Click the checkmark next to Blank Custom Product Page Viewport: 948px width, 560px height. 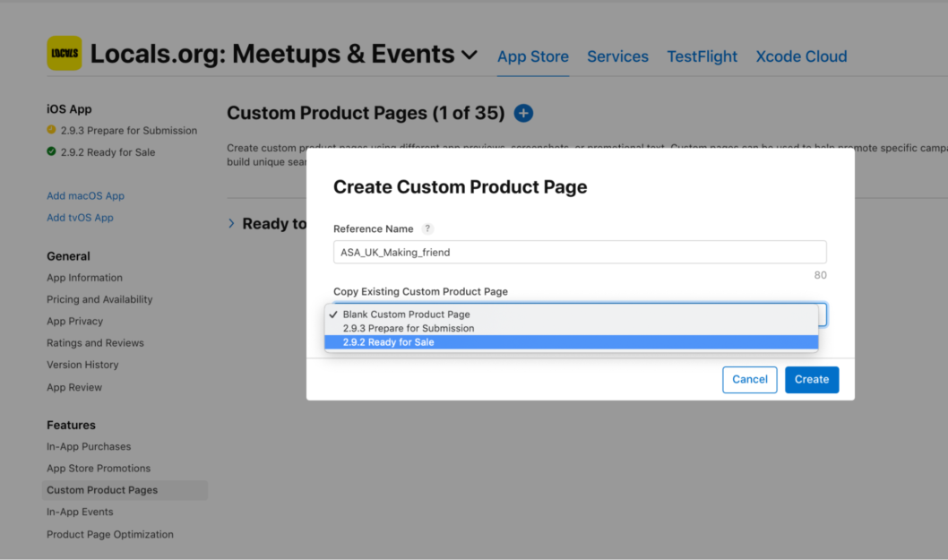pyautogui.click(x=334, y=314)
